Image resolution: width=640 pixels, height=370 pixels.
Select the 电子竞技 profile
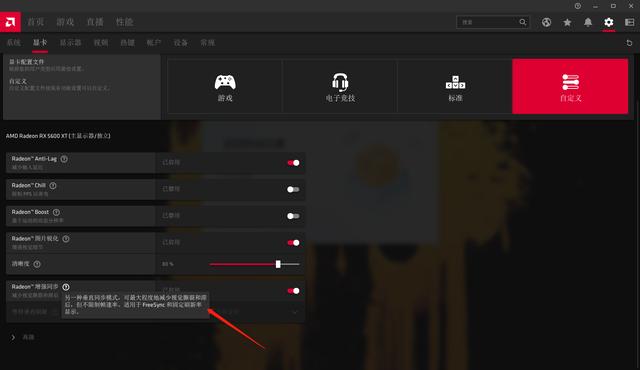pyautogui.click(x=340, y=86)
